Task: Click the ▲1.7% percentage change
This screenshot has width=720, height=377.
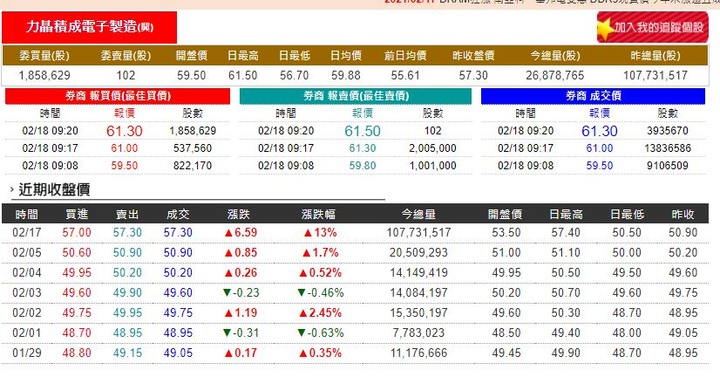Action: (320, 253)
